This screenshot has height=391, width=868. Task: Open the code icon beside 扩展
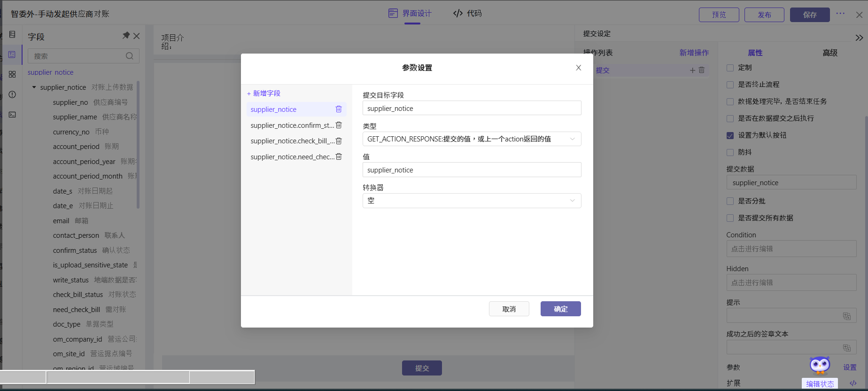click(853, 383)
